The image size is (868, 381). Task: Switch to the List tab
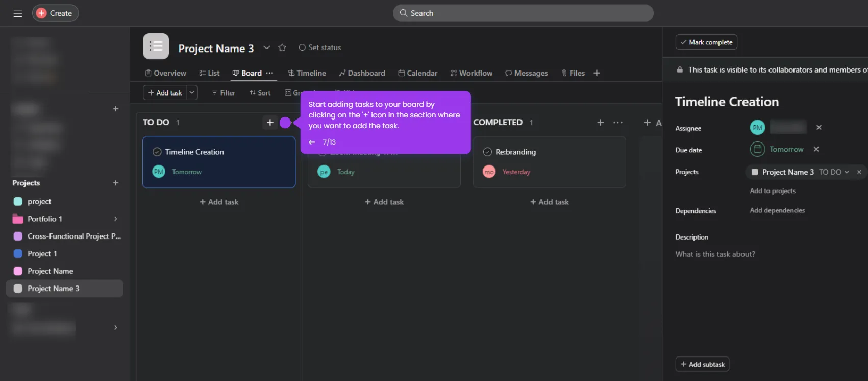209,73
